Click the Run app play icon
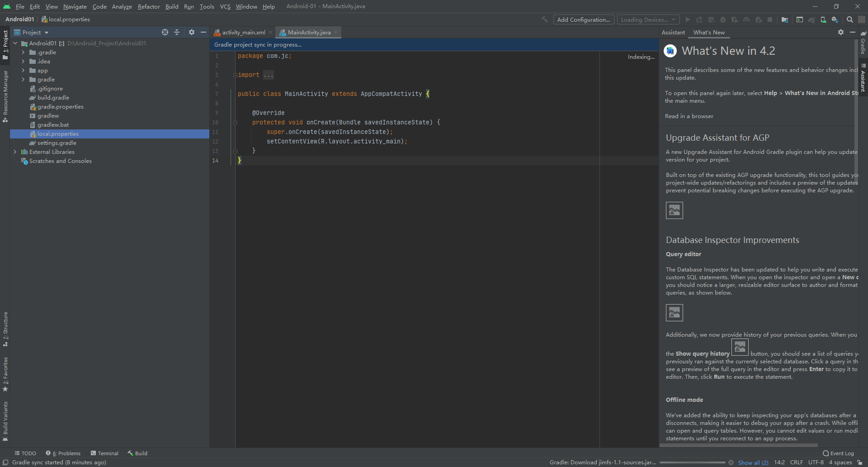Screen dimensions: 868x467 tap(688, 19)
